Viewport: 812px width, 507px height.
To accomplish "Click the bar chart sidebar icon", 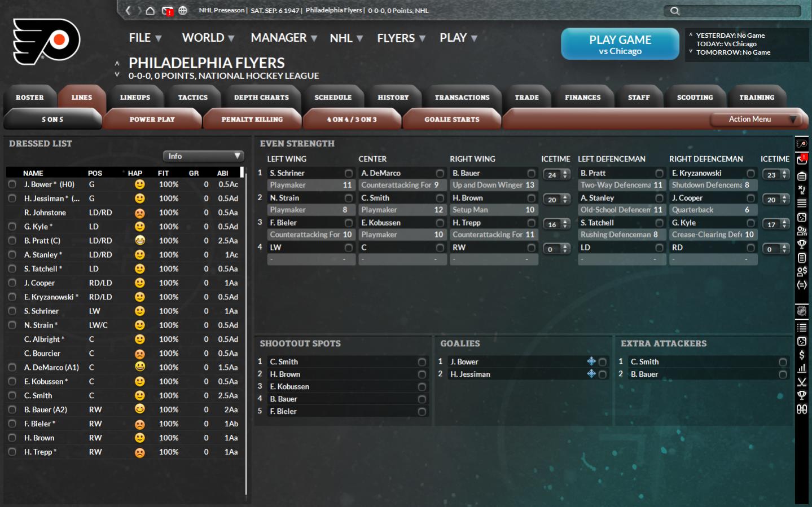I will pos(801,368).
